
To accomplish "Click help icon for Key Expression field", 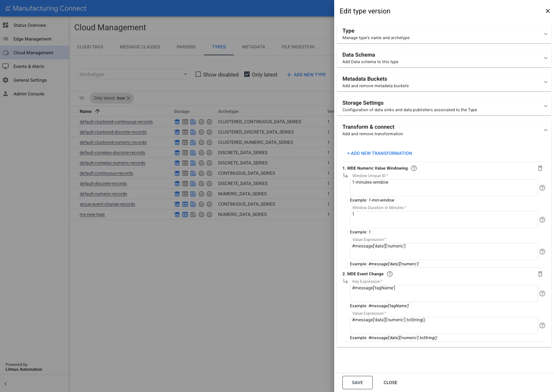I will click(x=542, y=293).
